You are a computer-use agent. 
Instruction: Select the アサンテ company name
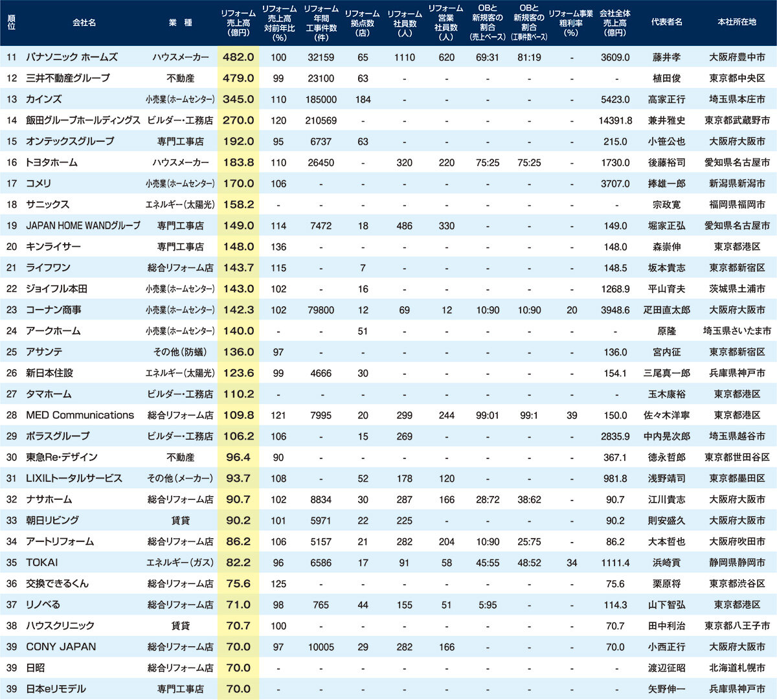44,352
